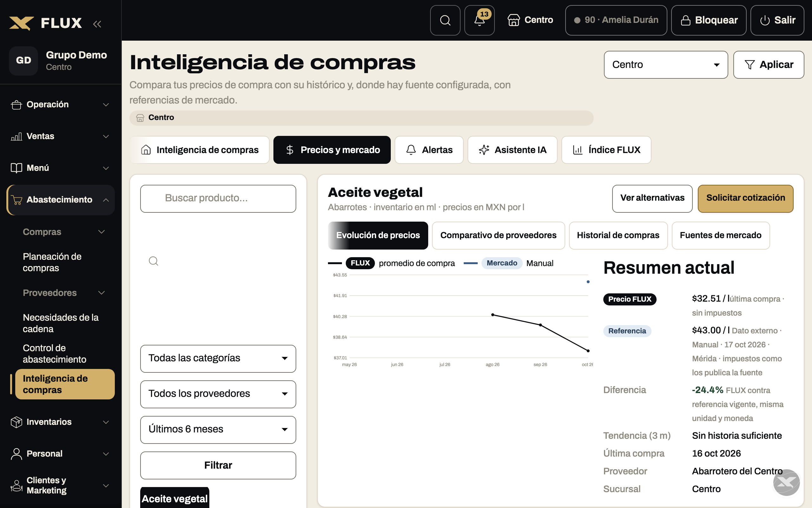Click Bloquear in the top bar
This screenshot has width=812, height=508.
tap(709, 20)
